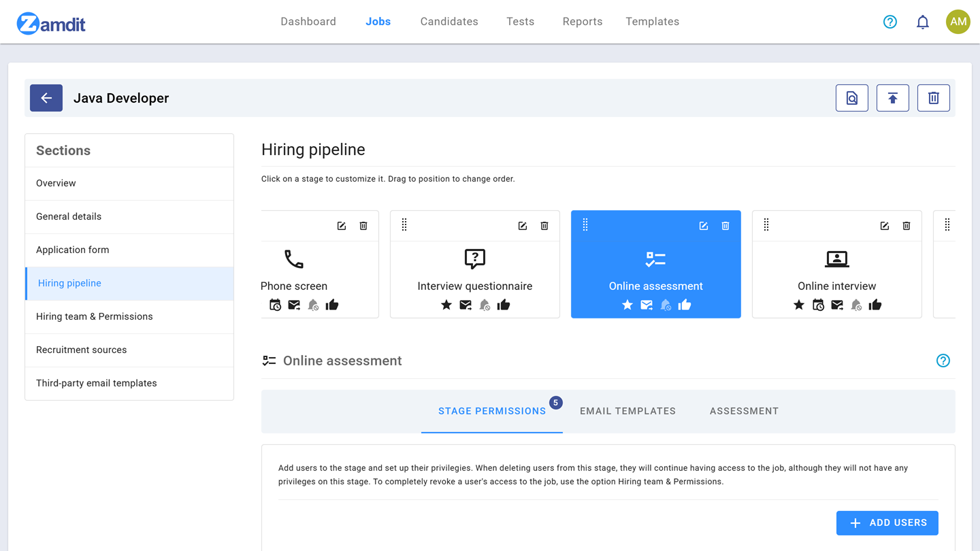
Task: Preview the job with the document search icon
Action: 852,98
